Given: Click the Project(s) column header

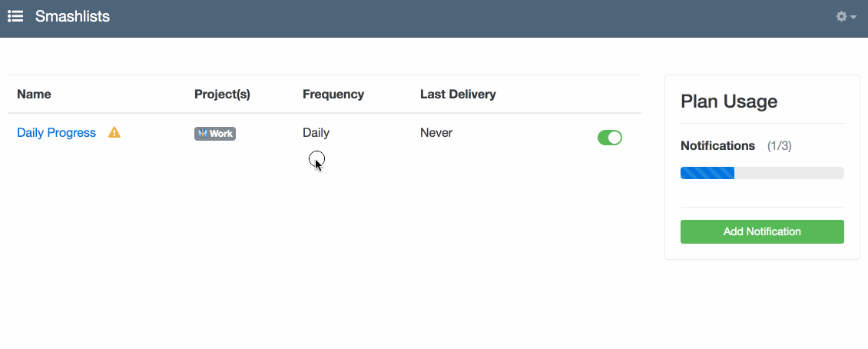Looking at the screenshot, I should coord(222,95).
